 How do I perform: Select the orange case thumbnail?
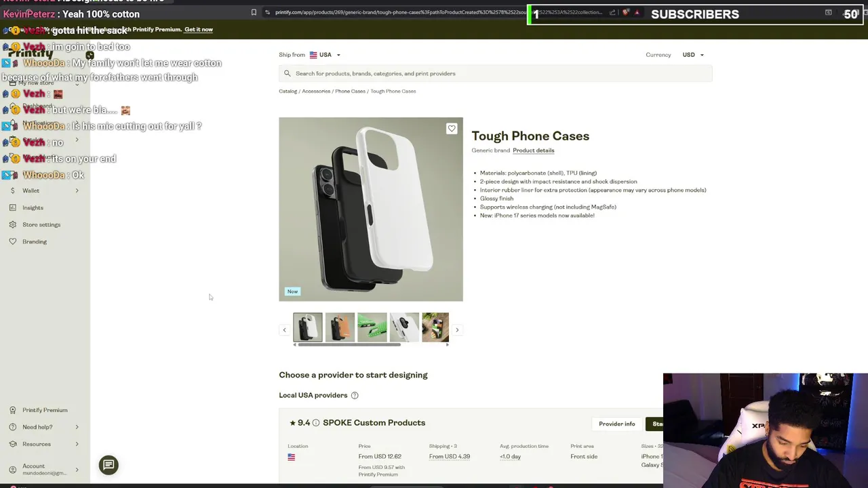coord(340,327)
